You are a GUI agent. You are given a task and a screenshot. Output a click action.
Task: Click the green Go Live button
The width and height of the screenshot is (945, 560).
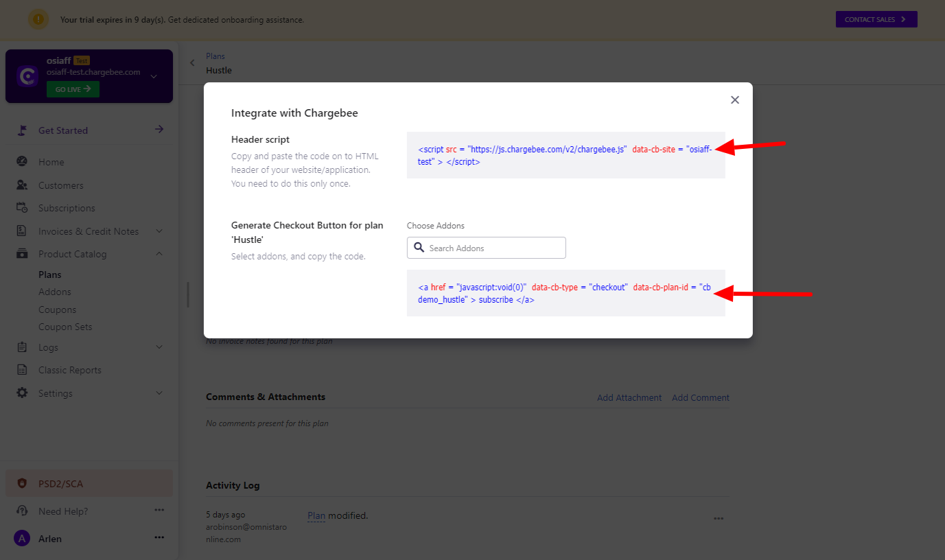click(x=73, y=89)
